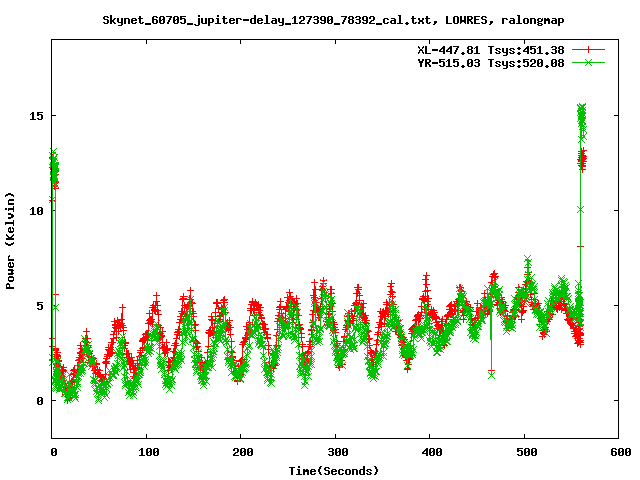Viewport: 640px width, 480px height.
Task: Click the x-axis tick label 300
Action: (x=338, y=452)
